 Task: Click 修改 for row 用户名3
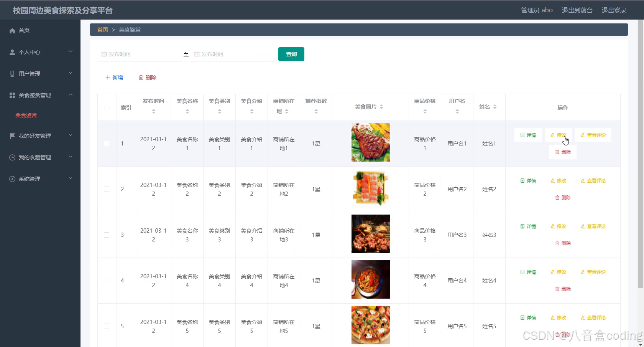559,226
